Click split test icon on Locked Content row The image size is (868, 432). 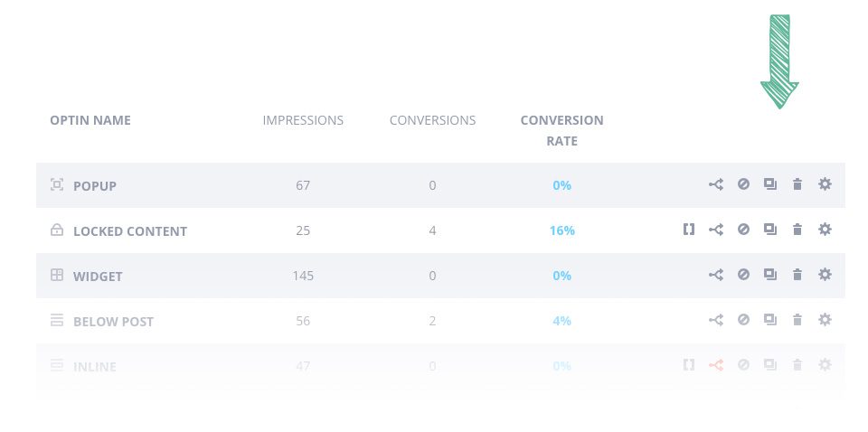[716, 230]
